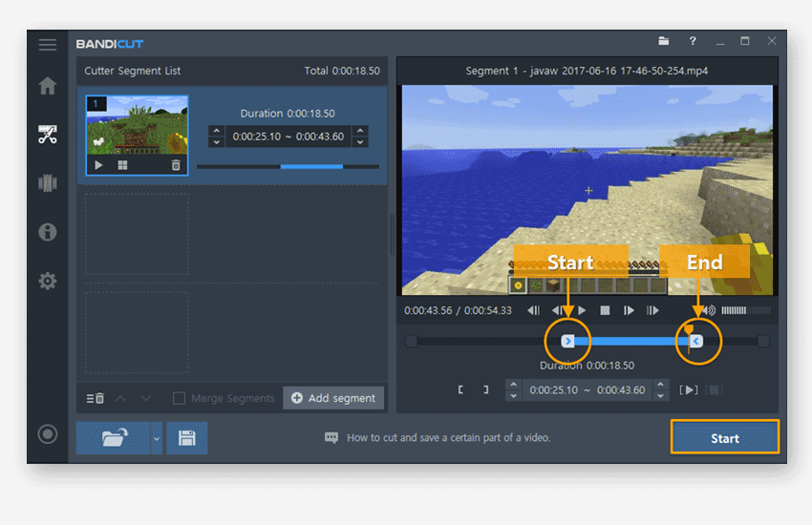Enable Merge Segments checkbox
Viewport: 812px width, 525px height.
(x=180, y=398)
